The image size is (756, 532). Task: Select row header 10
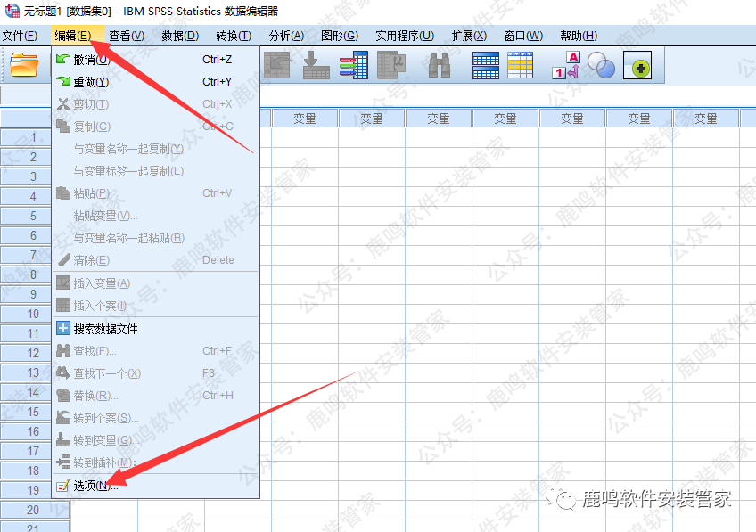(26, 314)
